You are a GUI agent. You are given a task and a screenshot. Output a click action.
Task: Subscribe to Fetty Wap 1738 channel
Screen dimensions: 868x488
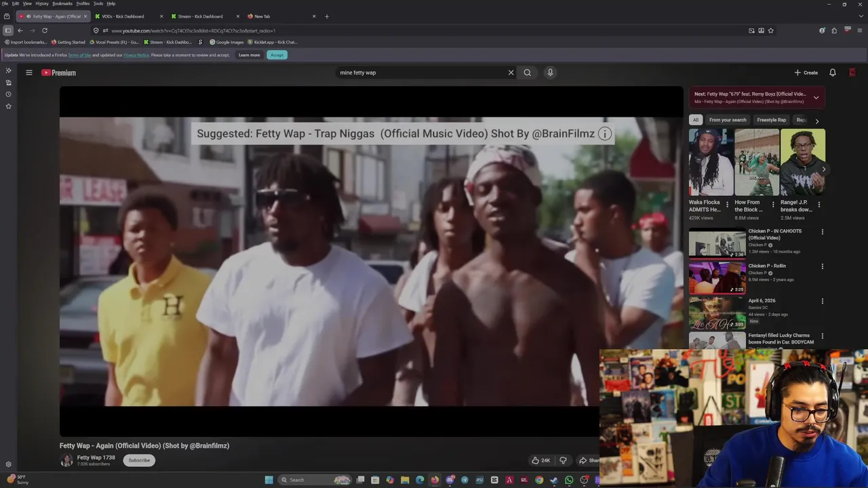(139, 460)
